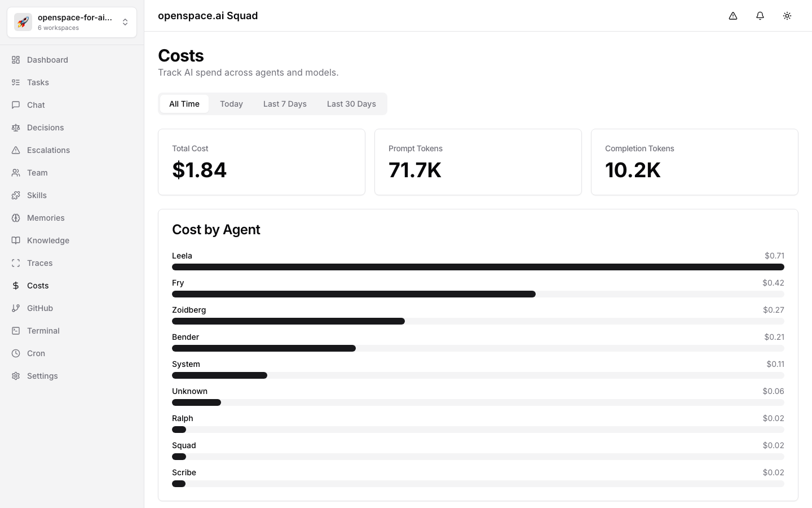Click the GitHub sidebar icon

point(16,308)
